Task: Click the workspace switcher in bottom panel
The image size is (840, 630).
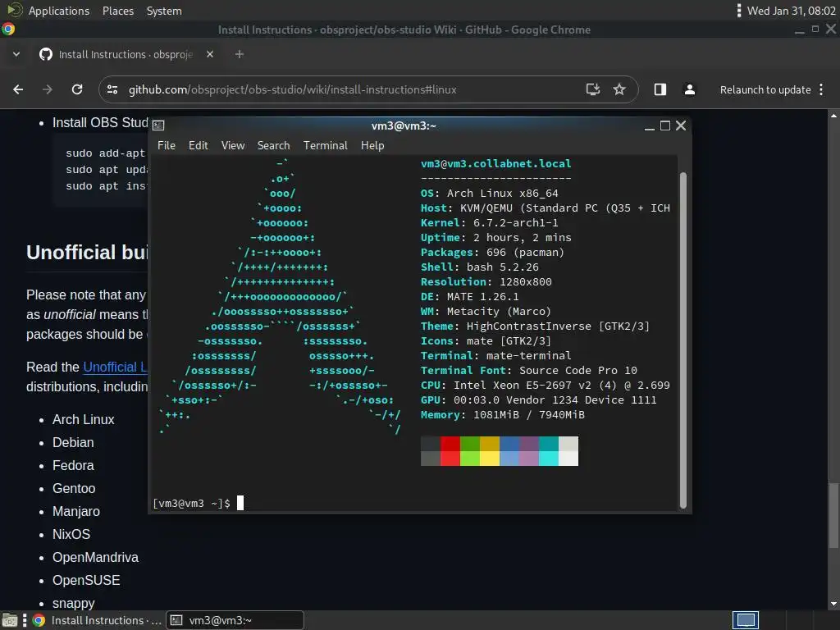Action: coord(746,620)
